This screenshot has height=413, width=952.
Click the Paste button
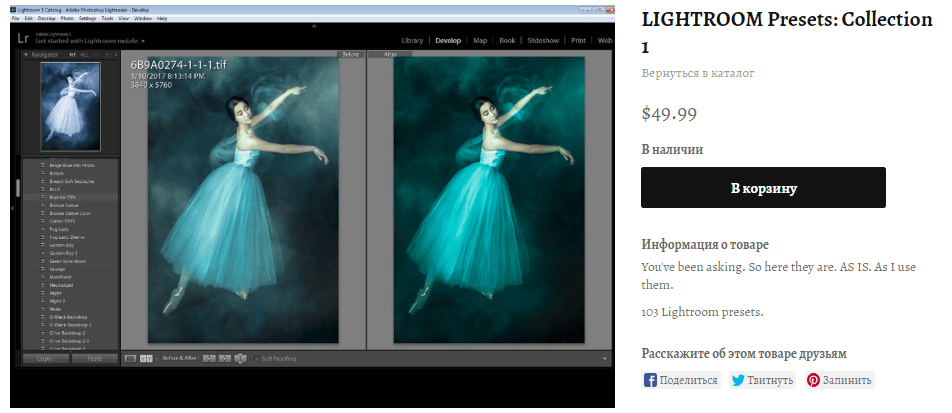[x=95, y=358]
